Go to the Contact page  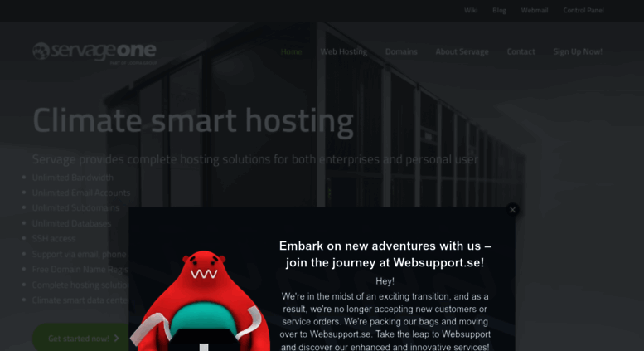(x=521, y=51)
